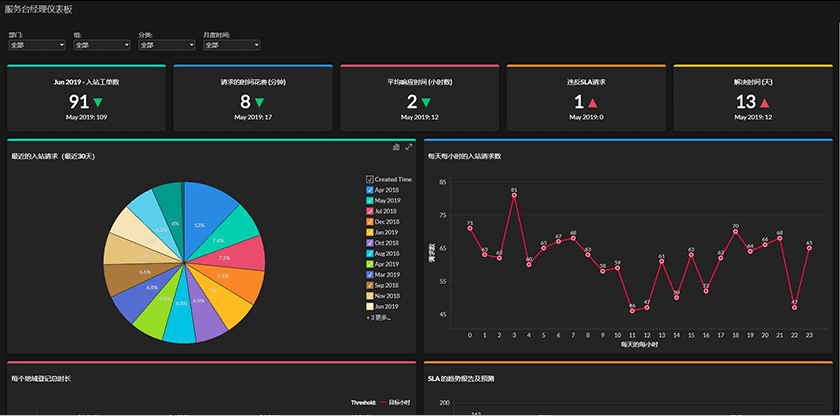This screenshot has height=417, width=840.
Task: Toggle the Jun 2019 legend checkbox
Action: pyautogui.click(x=370, y=307)
